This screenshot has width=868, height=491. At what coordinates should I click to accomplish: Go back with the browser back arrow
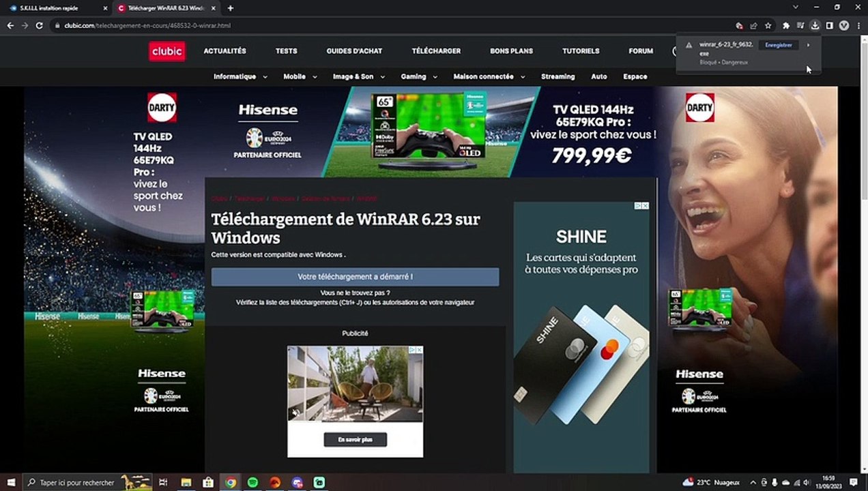pos(10,25)
